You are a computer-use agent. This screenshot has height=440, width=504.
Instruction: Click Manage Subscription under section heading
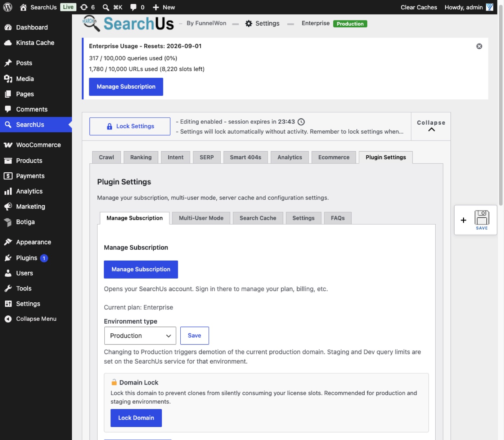point(141,270)
